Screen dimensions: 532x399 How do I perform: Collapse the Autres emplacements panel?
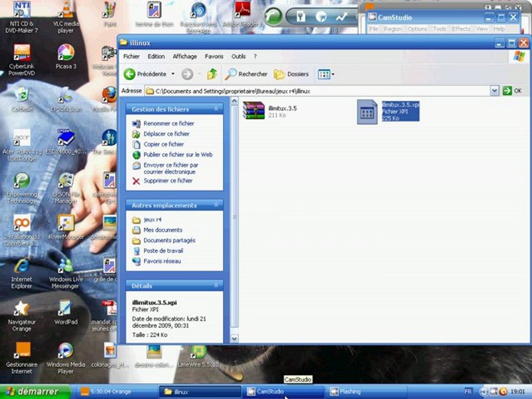pyautogui.click(x=216, y=205)
